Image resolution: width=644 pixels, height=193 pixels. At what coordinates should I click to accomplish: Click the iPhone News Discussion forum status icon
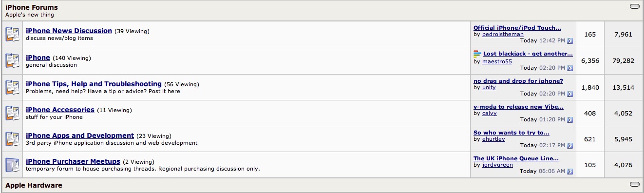tap(12, 34)
